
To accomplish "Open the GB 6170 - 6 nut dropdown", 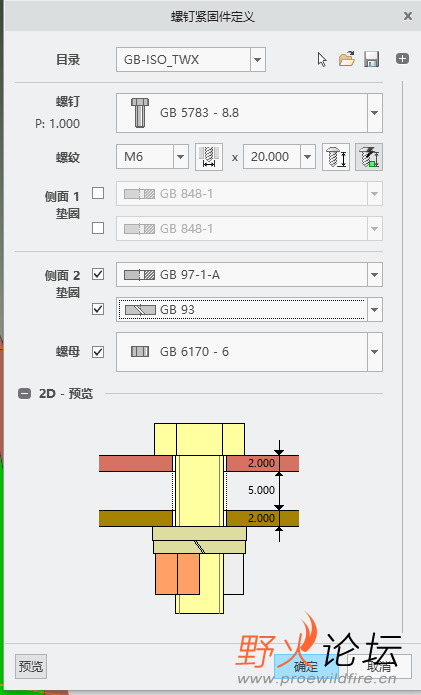I will click(374, 352).
